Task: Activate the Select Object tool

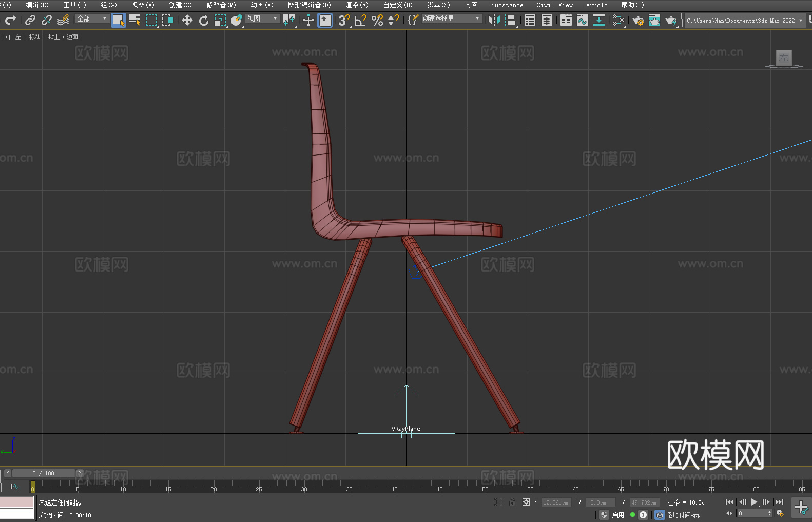Action: 119,20
